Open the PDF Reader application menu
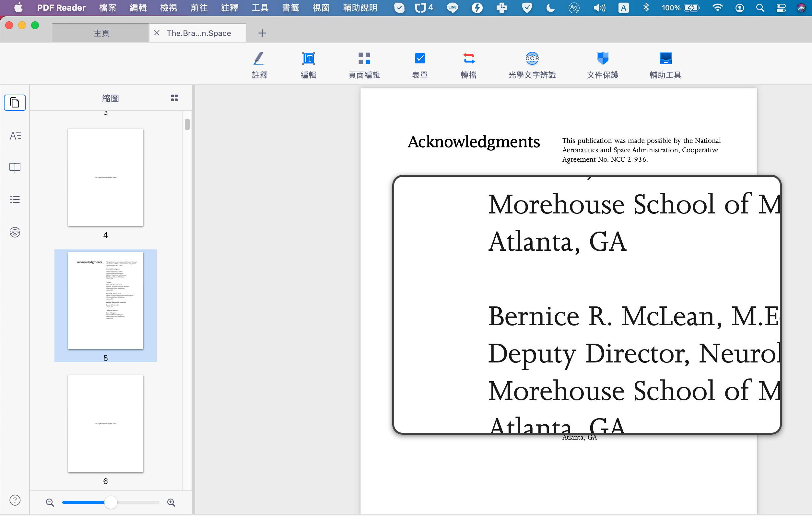 [61, 8]
